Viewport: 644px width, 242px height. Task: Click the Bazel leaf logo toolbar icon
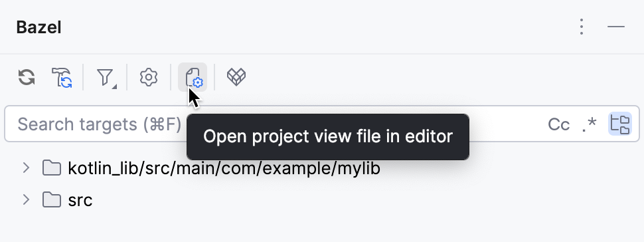tap(236, 77)
